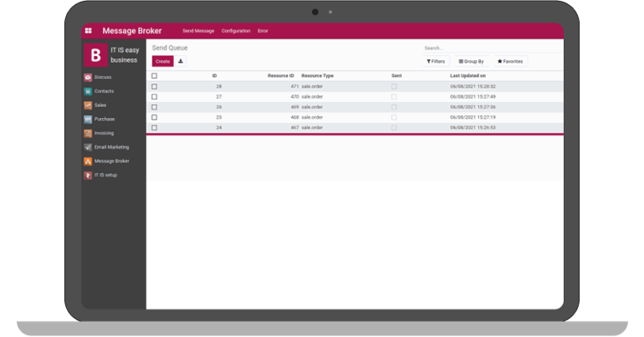This screenshot has height=337, width=644.
Task: Toggle the select-all checkbox in table header
Action: [x=155, y=76]
